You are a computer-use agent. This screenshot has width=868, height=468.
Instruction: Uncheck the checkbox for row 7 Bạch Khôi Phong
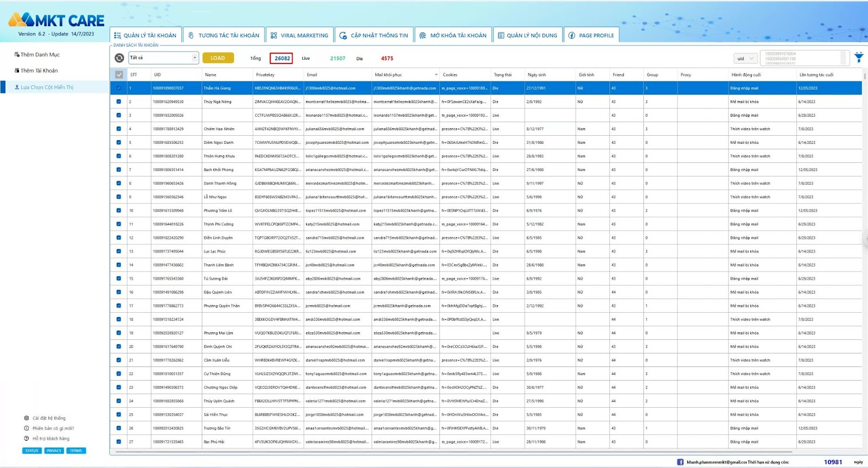[x=119, y=169]
